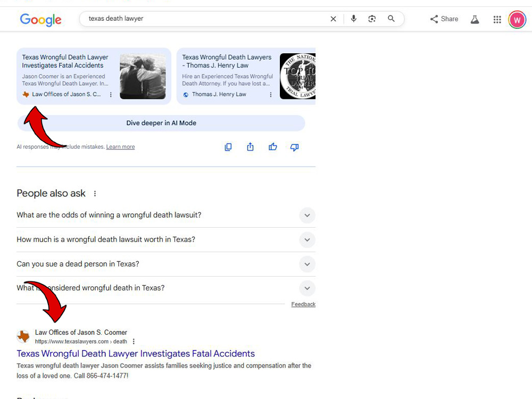532x399 pixels.
Task: Click the embracing couple thumbnail image
Action: (x=143, y=76)
